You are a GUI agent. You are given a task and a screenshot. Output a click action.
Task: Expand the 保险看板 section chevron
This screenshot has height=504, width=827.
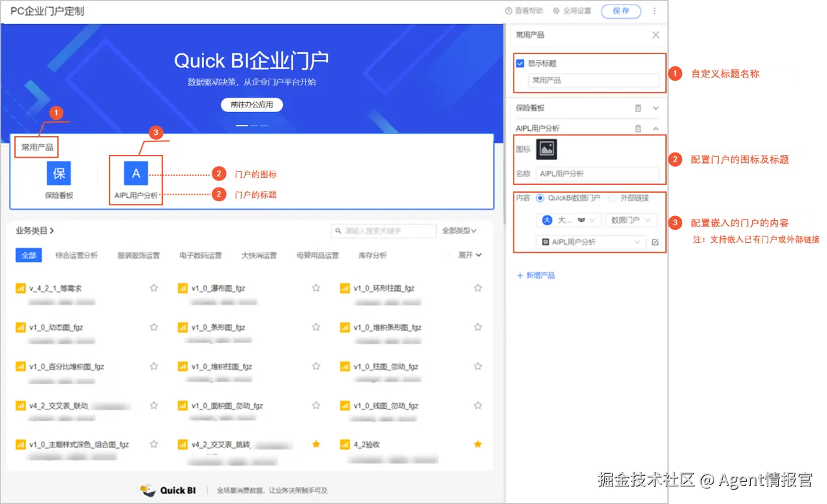pos(656,108)
